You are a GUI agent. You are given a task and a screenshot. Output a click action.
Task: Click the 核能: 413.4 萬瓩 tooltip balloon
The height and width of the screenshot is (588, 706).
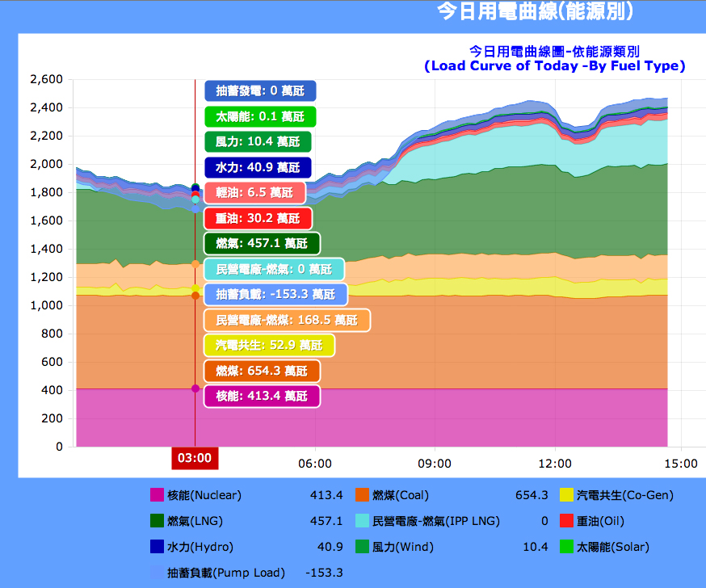[x=262, y=397]
